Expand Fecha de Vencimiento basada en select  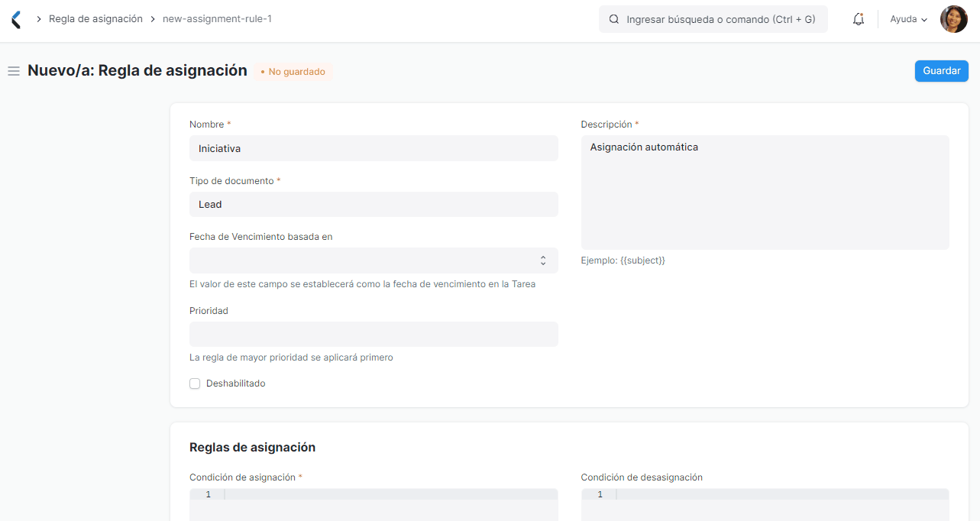[x=374, y=260]
